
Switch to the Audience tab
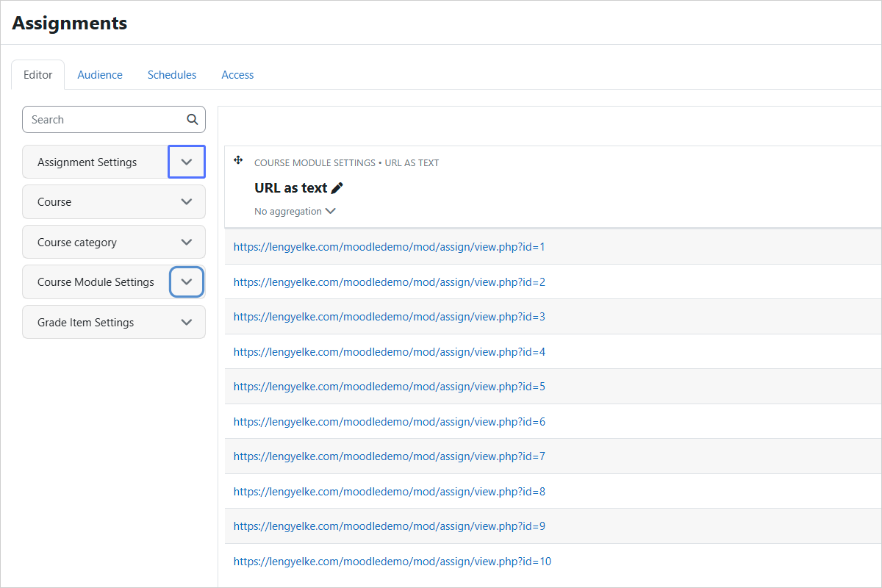coord(100,75)
